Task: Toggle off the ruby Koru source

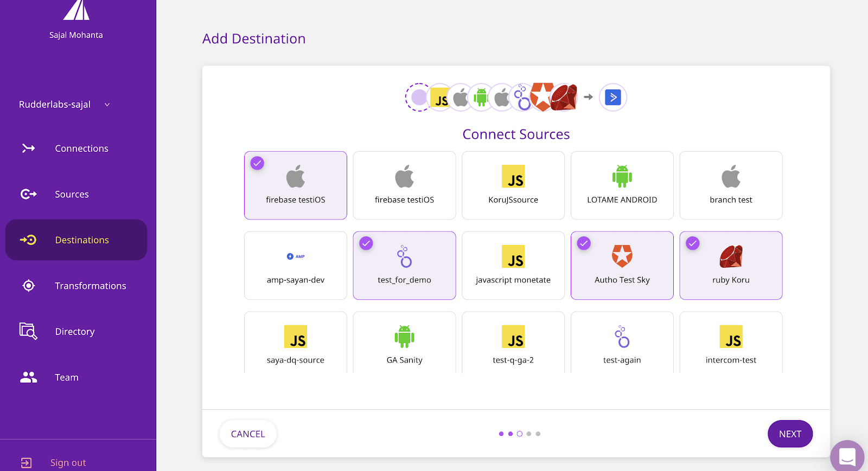Action: 693,243
